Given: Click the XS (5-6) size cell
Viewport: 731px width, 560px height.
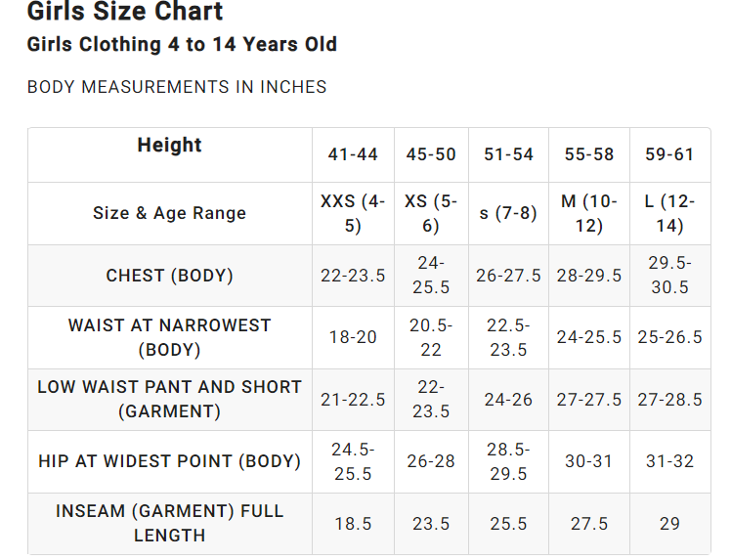Looking at the screenshot, I should pos(431,213).
